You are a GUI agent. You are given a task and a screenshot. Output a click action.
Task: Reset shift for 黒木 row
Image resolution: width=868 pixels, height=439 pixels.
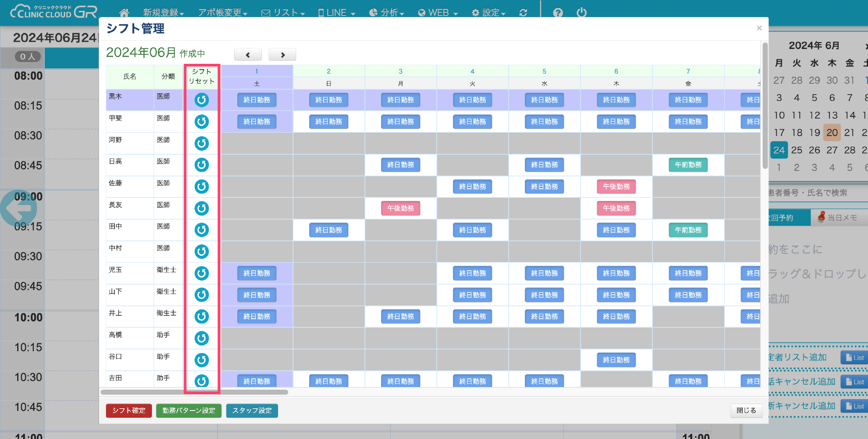(202, 100)
